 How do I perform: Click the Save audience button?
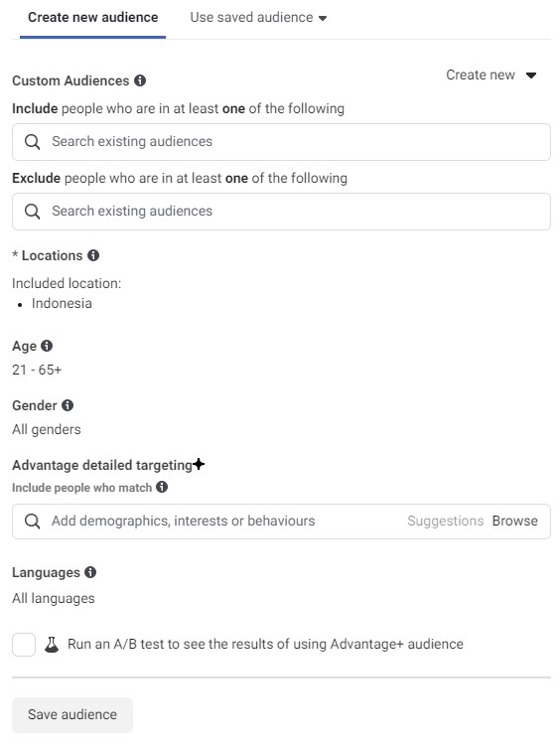[x=72, y=714]
